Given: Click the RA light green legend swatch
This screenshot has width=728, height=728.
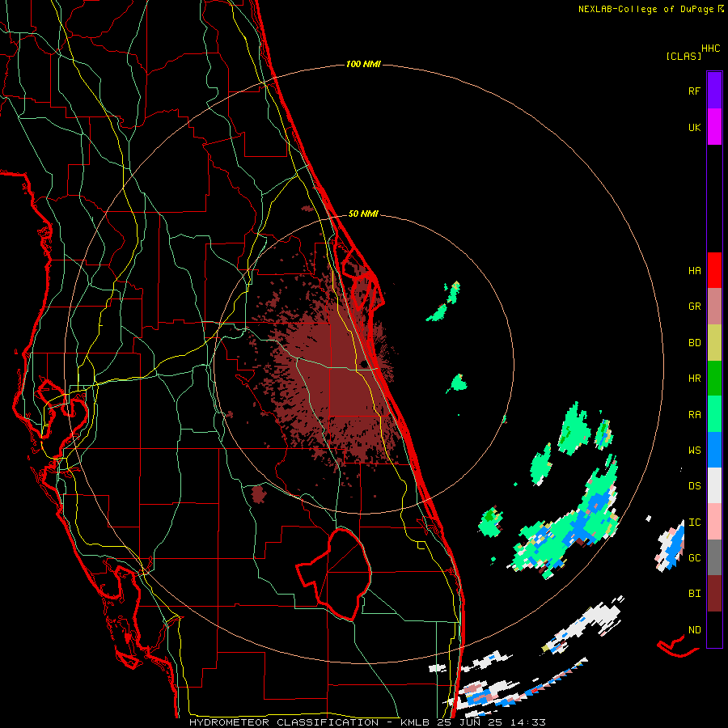Looking at the screenshot, I should tap(714, 414).
